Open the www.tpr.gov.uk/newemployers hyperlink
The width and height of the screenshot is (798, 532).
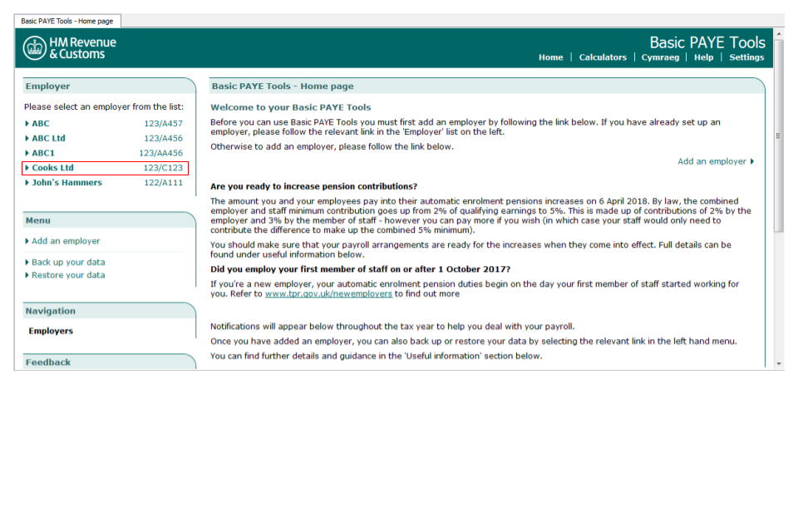pyautogui.click(x=328, y=293)
